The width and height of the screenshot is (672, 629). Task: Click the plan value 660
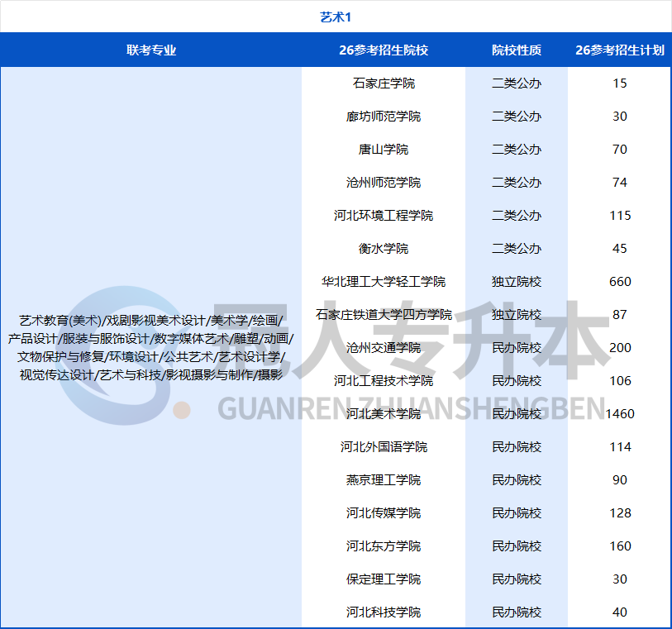coord(620,282)
